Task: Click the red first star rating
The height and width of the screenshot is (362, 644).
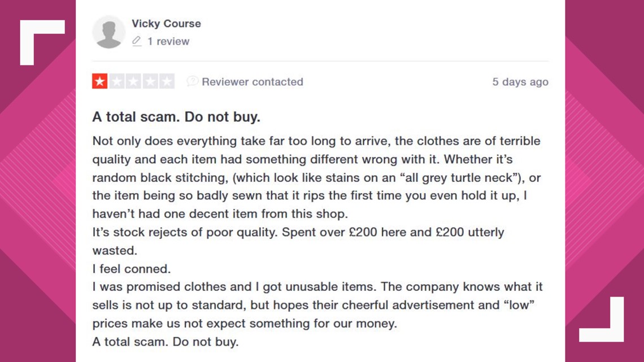Action: pos(100,81)
